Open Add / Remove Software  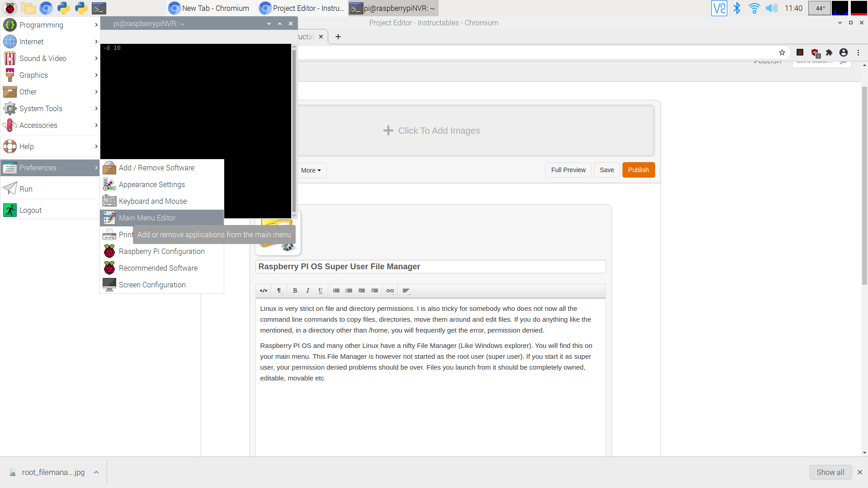tap(162, 168)
